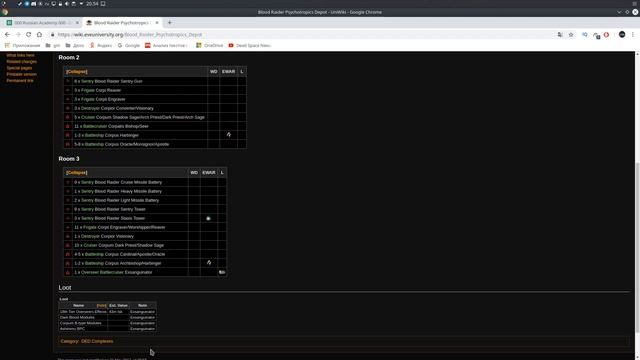Open a new browser tab

[x=169, y=23]
